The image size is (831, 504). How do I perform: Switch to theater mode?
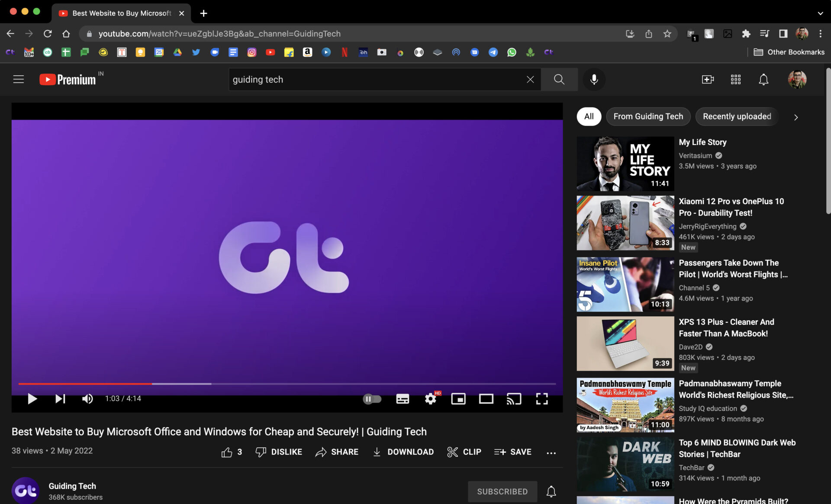click(486, 398)
